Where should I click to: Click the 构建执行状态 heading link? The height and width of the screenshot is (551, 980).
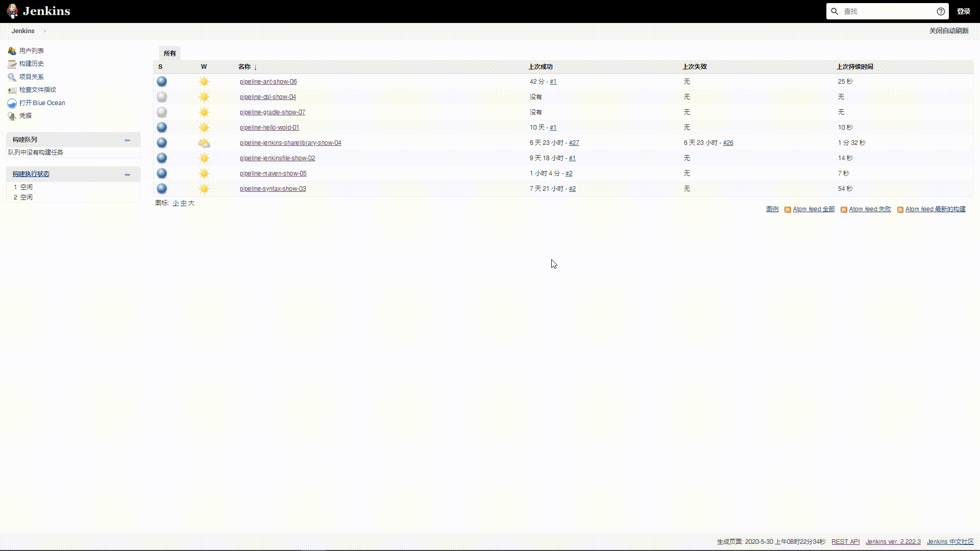pos(31,174)
